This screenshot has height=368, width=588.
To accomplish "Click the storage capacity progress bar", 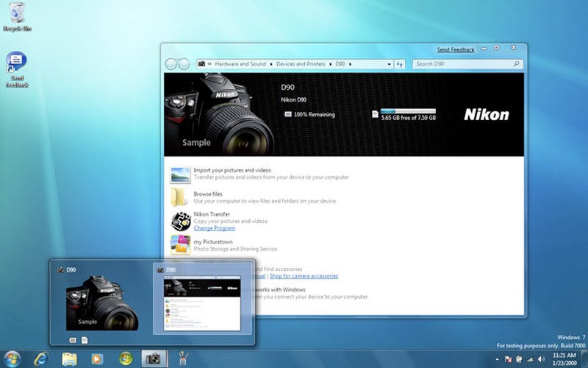I will click(x=408, y=111).
